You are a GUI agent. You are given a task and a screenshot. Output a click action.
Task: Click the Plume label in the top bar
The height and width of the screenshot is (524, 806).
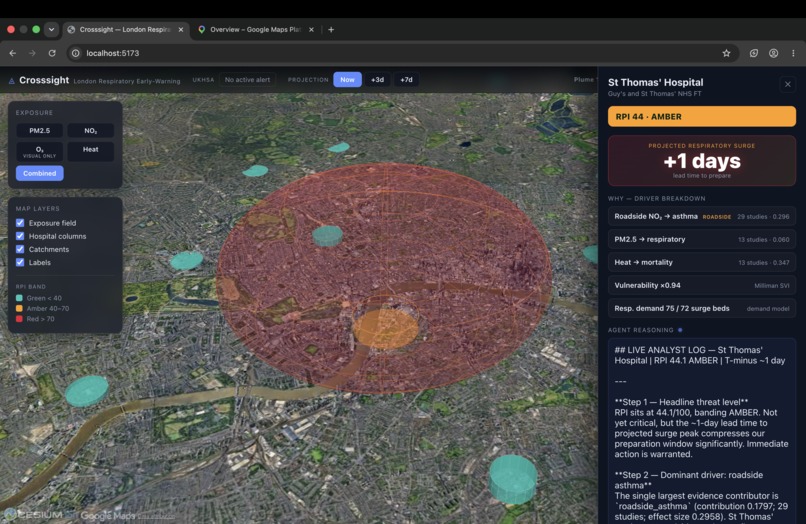[583, 80]
